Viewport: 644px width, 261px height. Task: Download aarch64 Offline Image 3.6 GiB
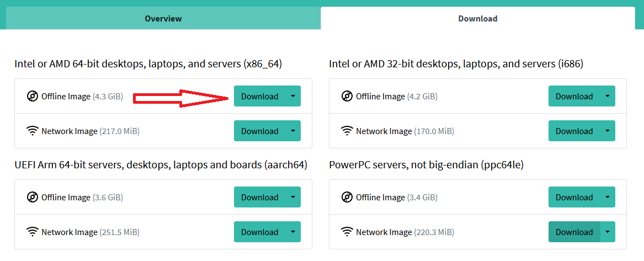click(x=259, y=198)
